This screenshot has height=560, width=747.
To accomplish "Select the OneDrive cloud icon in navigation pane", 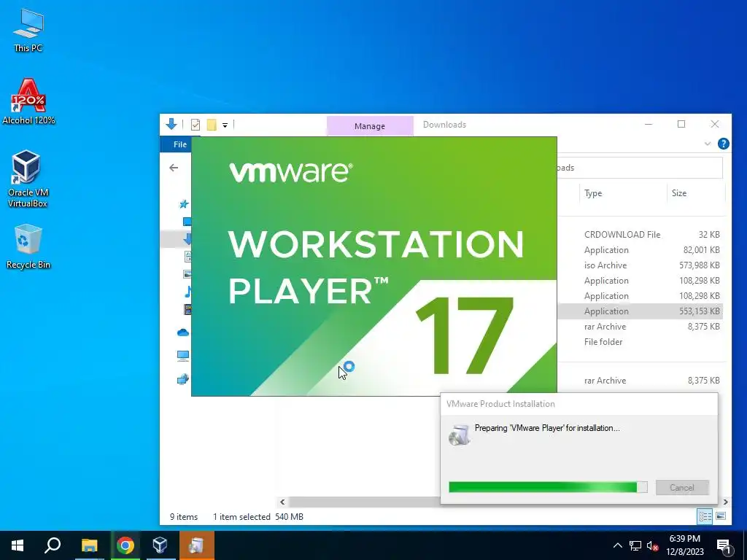I will pyautogui.click(x=183, y=332).
